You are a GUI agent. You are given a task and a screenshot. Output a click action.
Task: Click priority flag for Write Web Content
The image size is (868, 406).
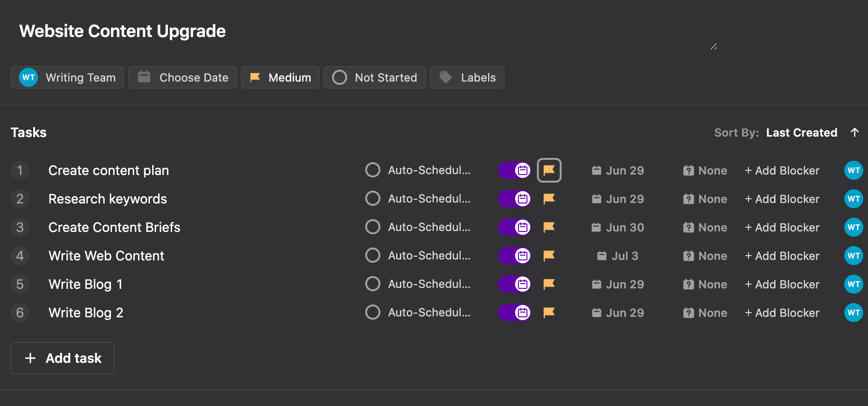click(x=549, y=256)
